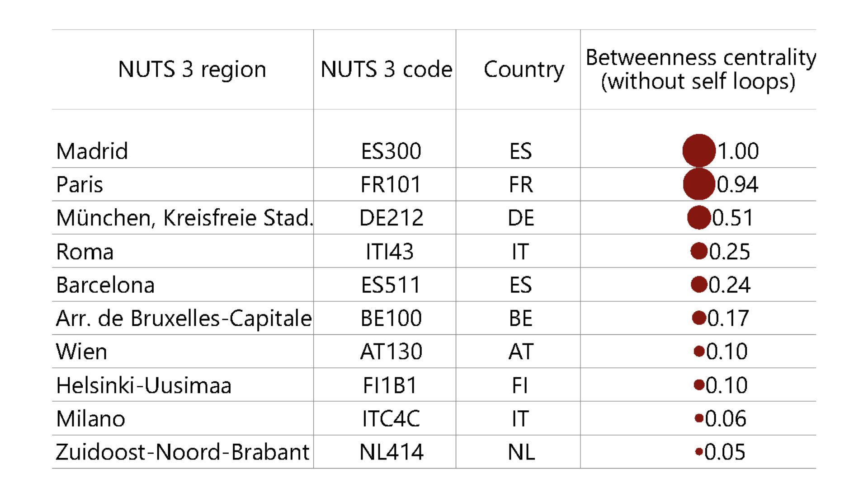
Task: Click the NUTS 3 region column header
Action: tap(192, 70)
